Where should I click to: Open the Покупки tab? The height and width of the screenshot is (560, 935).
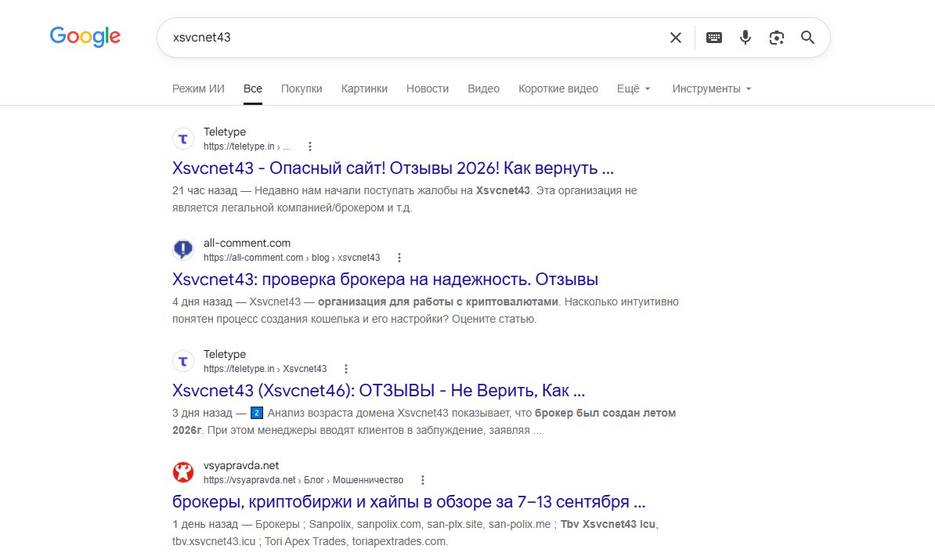coord(301,89)
